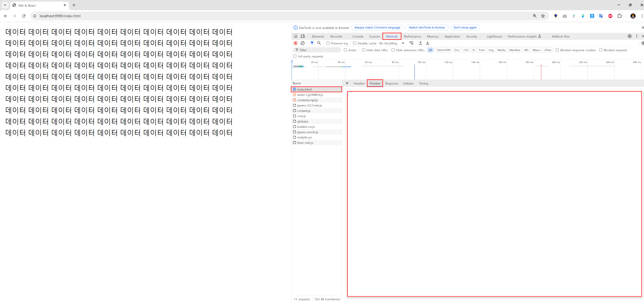The height and width of the screenshot is (302, 644).
Task: Toggle the network filter funnel icon
Action: pos(312,43)
